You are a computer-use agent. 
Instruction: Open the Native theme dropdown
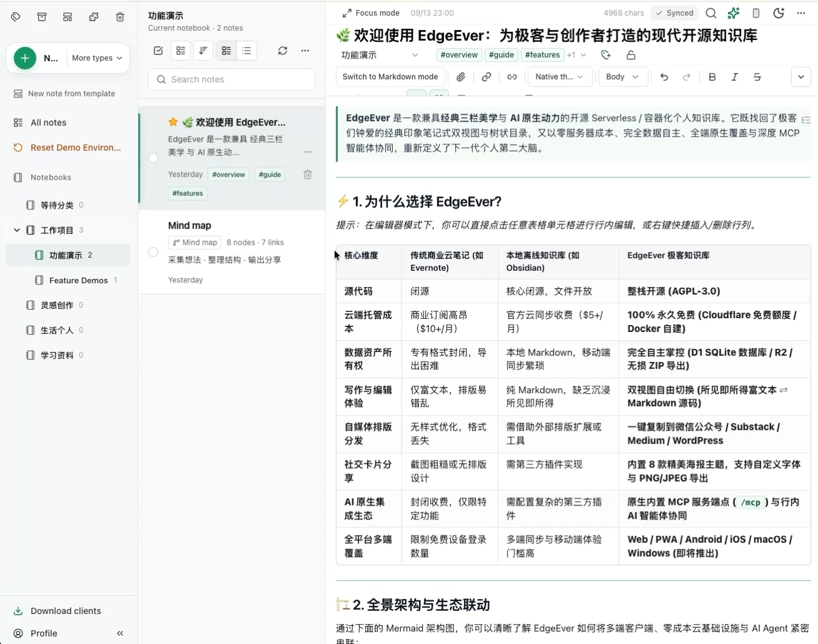[559, 77]
